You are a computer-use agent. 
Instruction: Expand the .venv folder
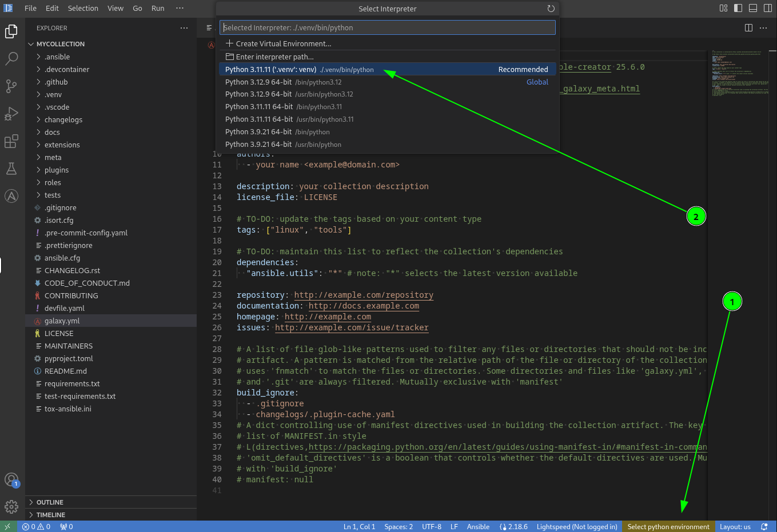click(111, 94)
